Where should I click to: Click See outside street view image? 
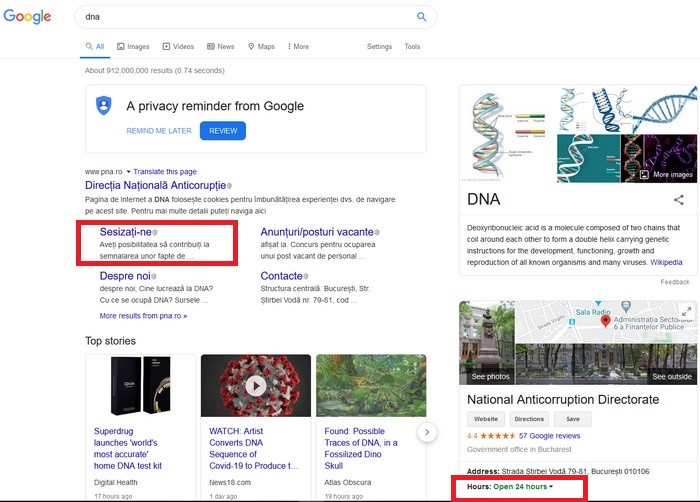[672, 376]
